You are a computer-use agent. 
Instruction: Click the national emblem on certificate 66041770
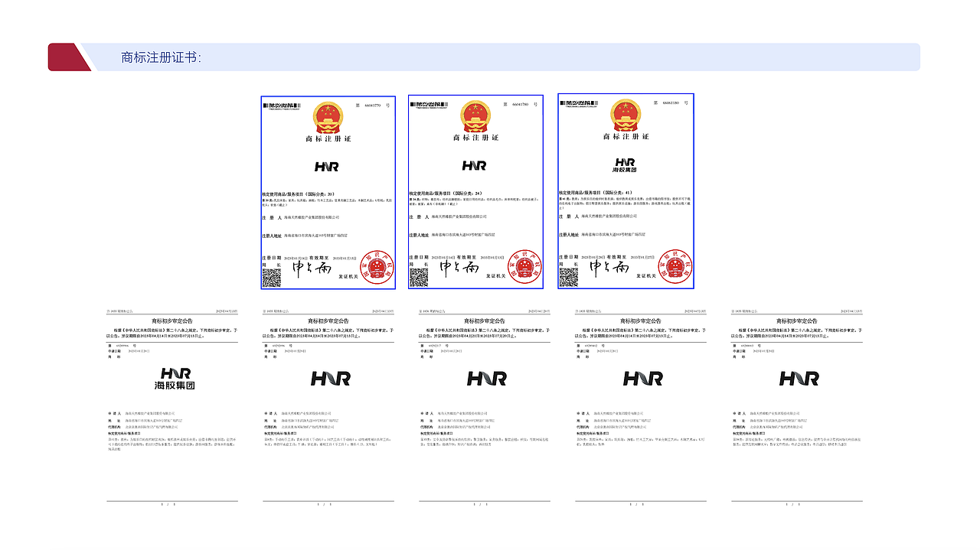point(328,117)
